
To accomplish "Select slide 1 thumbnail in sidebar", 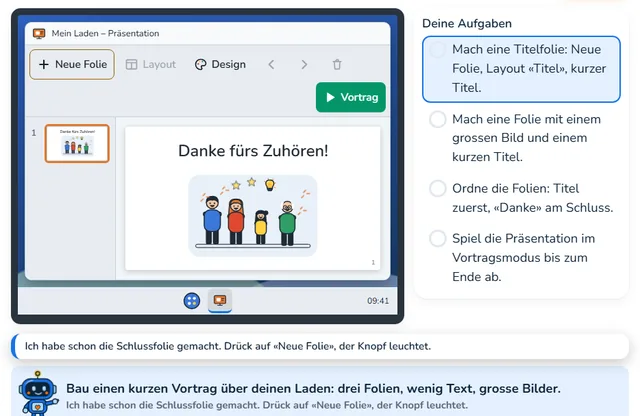I will (x=77, y=144).
